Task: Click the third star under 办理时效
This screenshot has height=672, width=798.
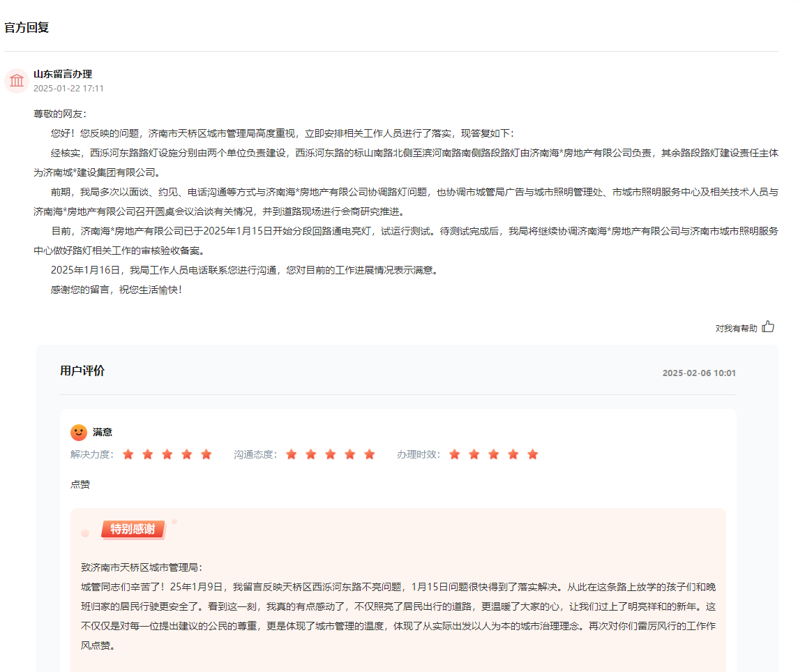Action: [493, 454]
